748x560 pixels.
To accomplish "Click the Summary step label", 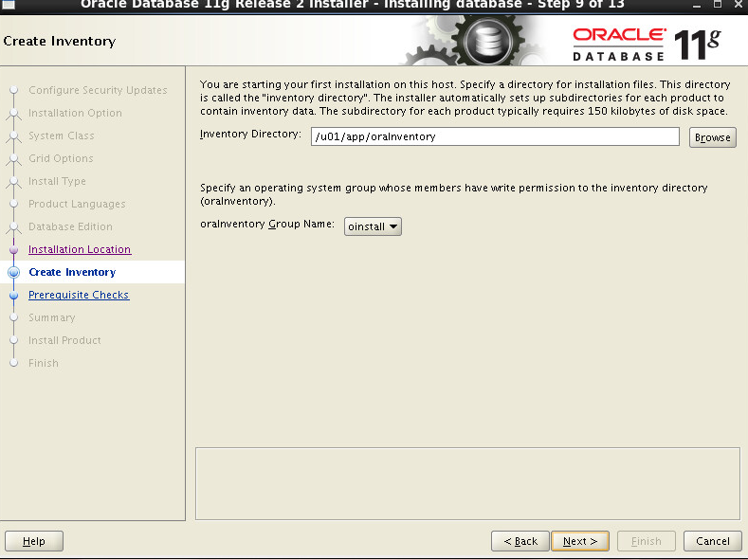I will coord(52,317).
